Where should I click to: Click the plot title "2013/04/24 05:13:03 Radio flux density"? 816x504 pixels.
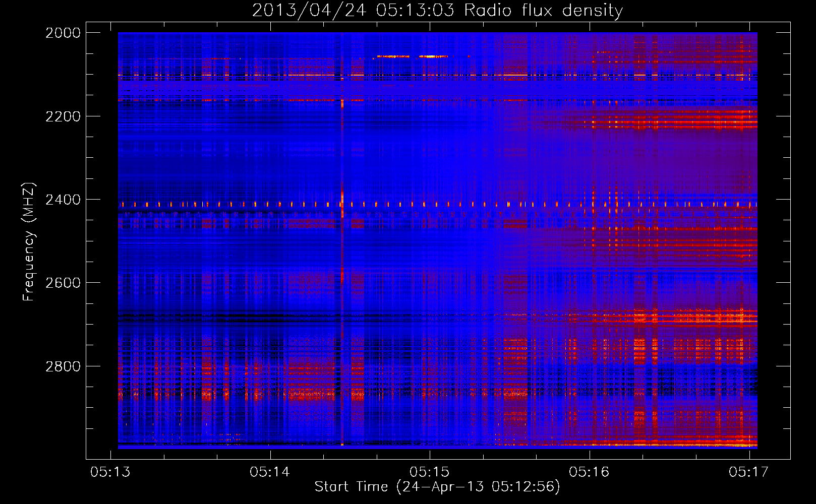[x=437, y=10]
